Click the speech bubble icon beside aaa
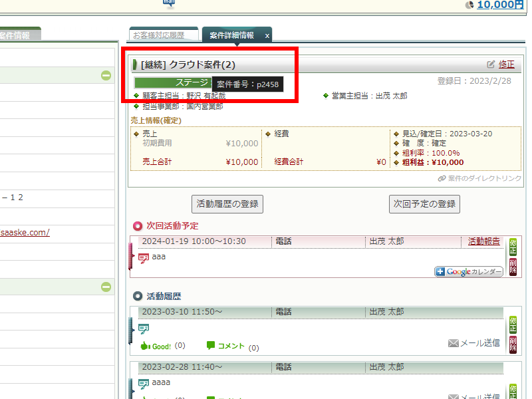The height and width of the screenshot is (399, 532). (144, 258)
